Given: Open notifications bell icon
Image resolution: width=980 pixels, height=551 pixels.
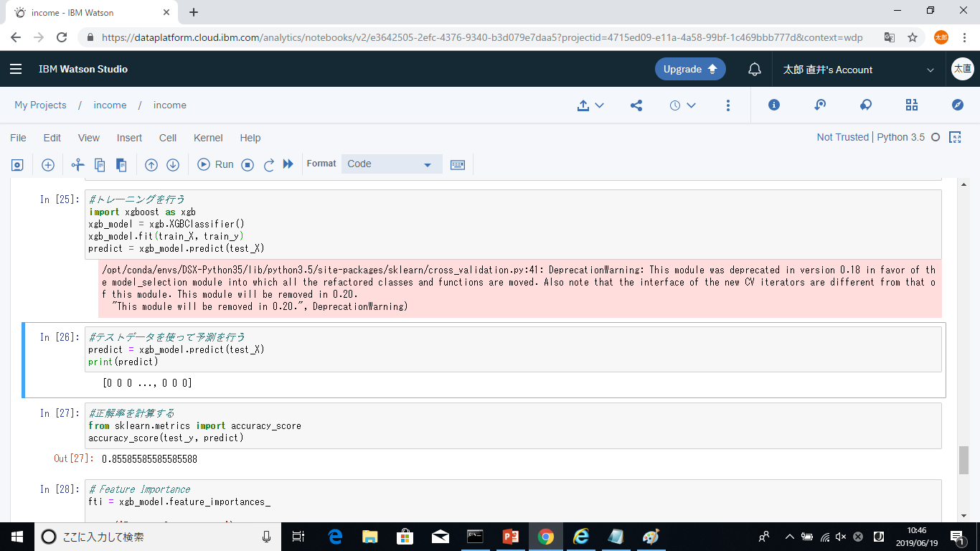Looking at the screenshot, I should 755,70.
